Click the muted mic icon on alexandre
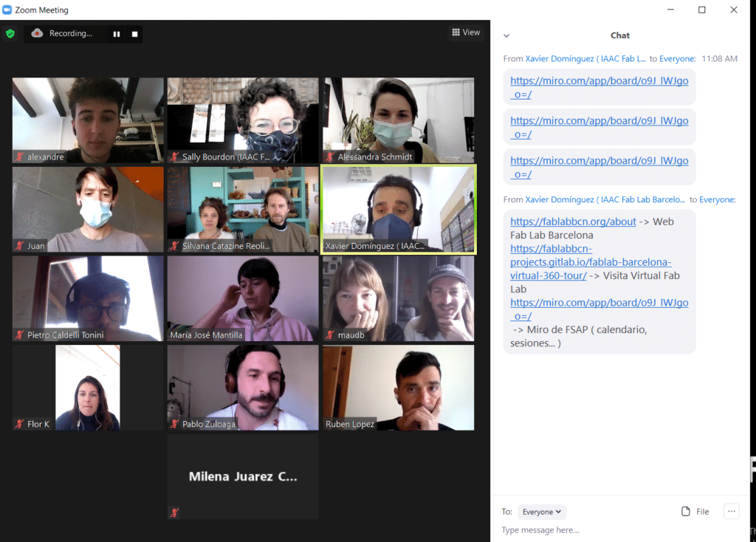Screen dimensions: 756x542 click(x=20, y=157)
